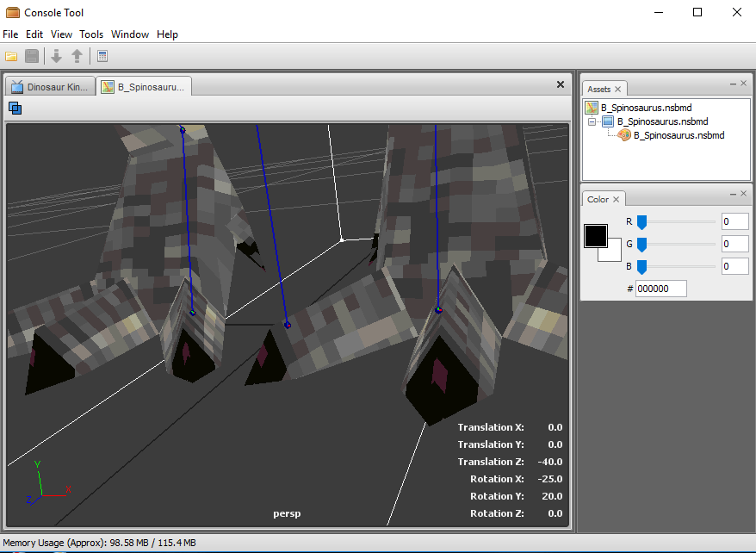Close the Color panel with the corner X
The image size is (756, 553).
744,194
